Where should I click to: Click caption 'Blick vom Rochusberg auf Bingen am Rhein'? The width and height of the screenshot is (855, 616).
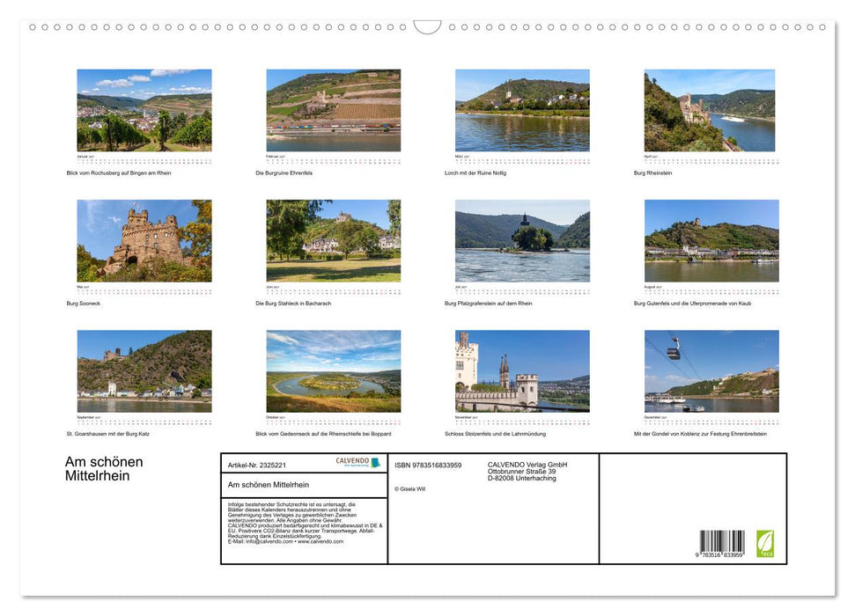click(x=119, y=172)
